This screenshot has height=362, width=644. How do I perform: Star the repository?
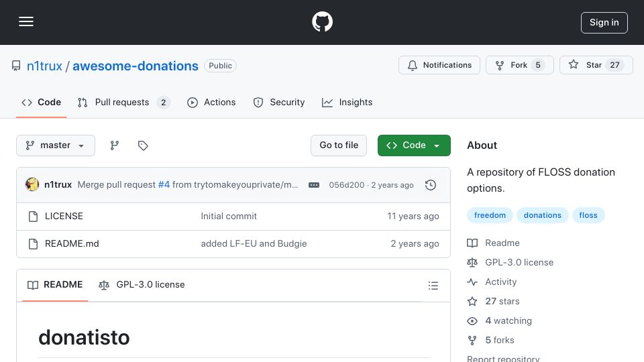pyautogui.click(x=596, y=65)
